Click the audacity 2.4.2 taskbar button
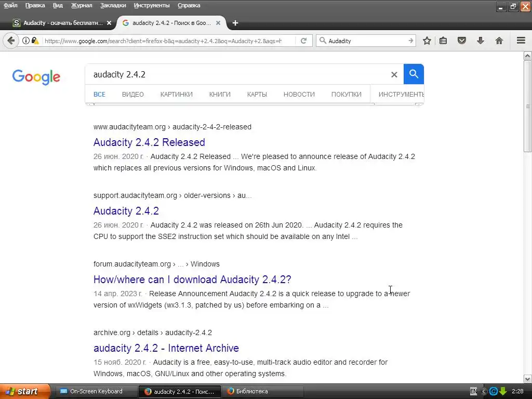Image resolution: width=532 pixels, height=399 pixels. click(x=180, y=391)
